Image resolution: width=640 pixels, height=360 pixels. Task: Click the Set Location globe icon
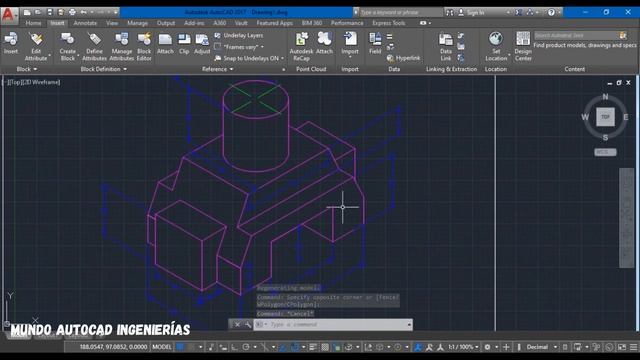point(496,39)
